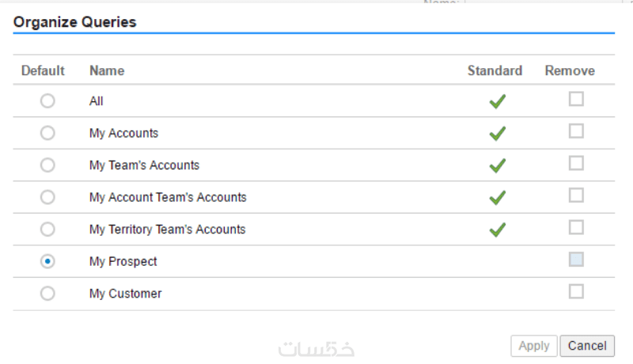Make My Customer the default query
The width and height of the screenshot is (633, 364).
47,294
